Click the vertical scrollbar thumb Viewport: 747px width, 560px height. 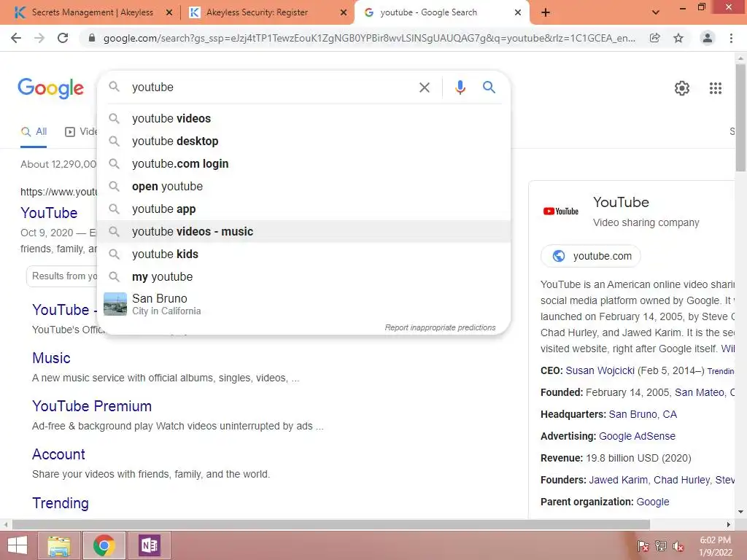740,117
